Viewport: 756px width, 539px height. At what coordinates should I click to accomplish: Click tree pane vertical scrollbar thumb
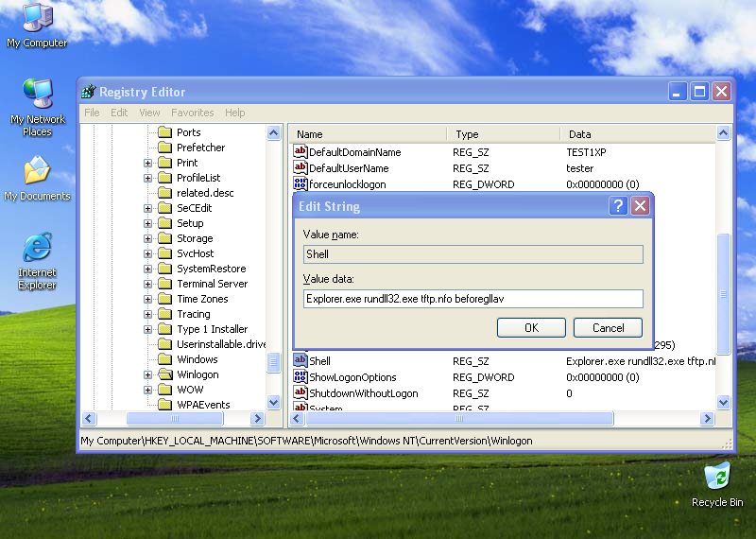point(273,363)
